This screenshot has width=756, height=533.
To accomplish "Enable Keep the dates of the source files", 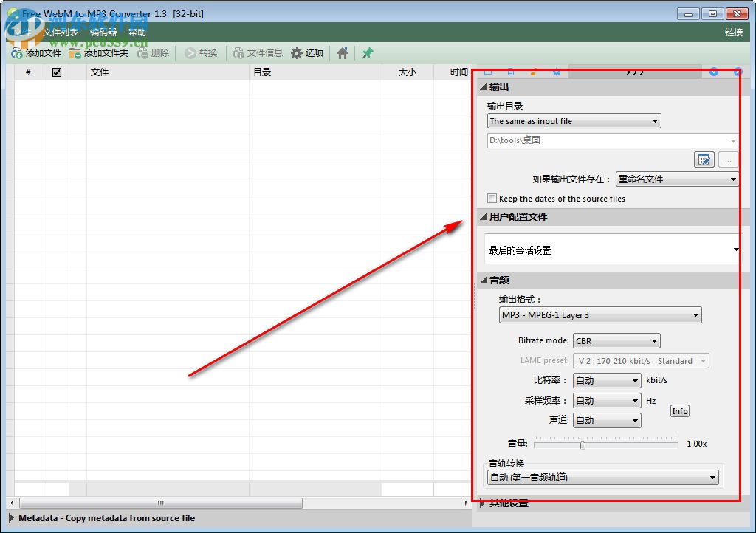I will [492, 199].
